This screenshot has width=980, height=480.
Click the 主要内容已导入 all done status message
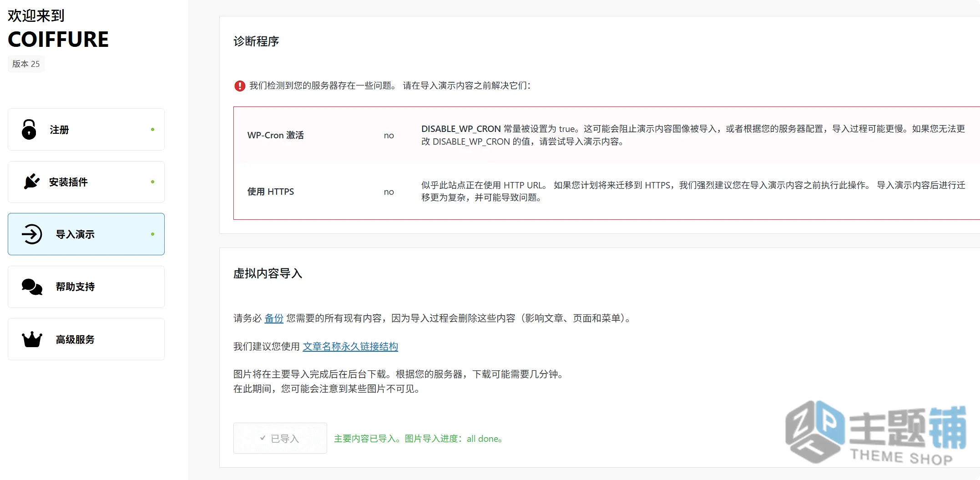click(418, 439)
